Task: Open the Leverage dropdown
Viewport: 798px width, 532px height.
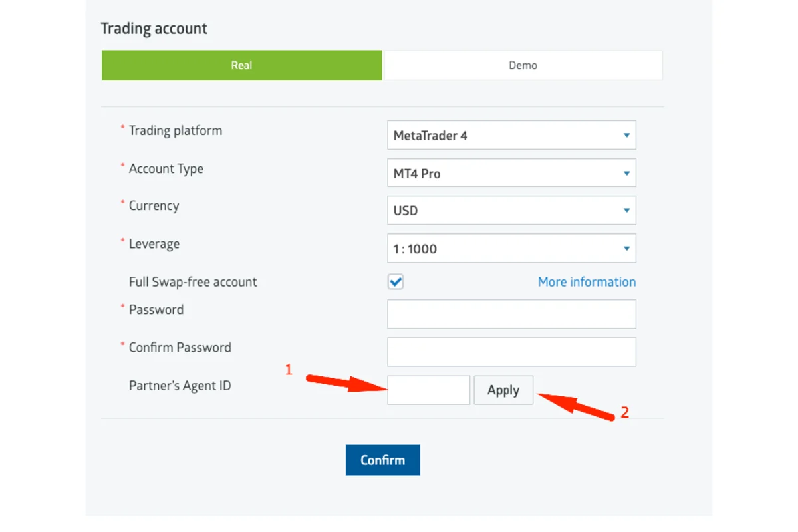Action: 511,249
